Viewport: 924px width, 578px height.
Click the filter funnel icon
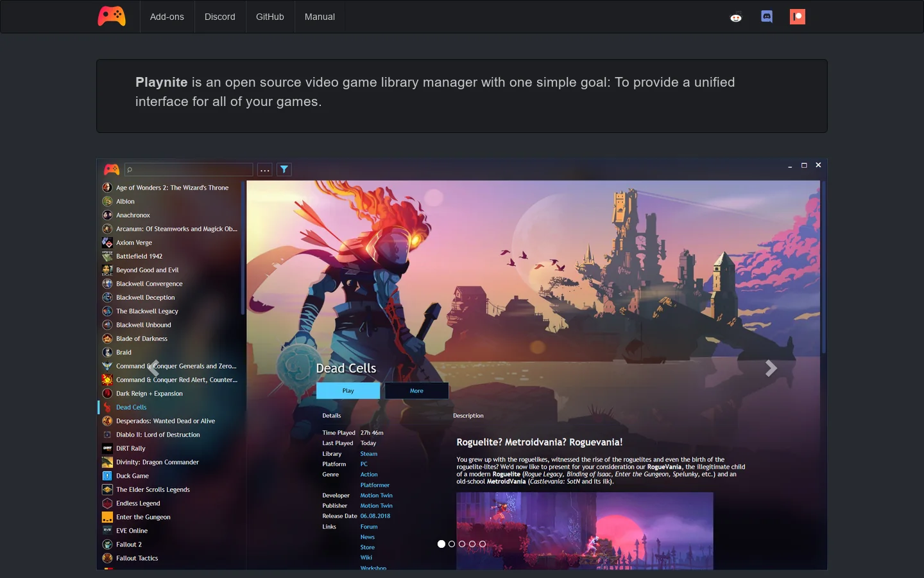(x=284, y=170)
